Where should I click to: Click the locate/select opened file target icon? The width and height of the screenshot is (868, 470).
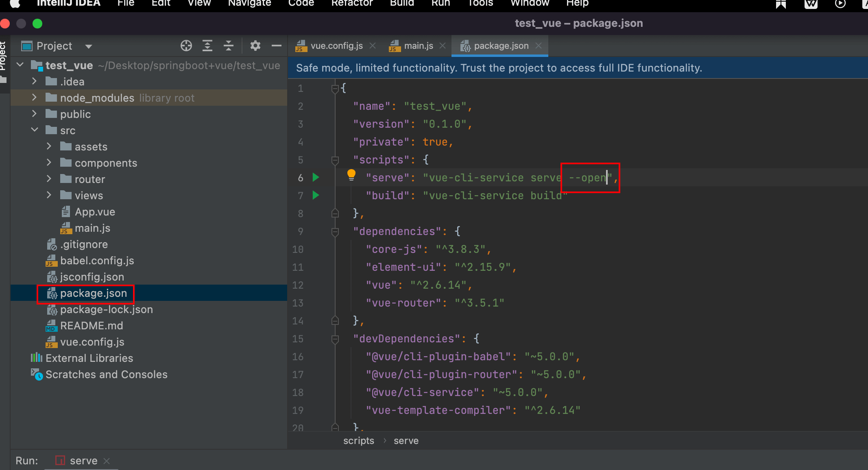(186, 46)
